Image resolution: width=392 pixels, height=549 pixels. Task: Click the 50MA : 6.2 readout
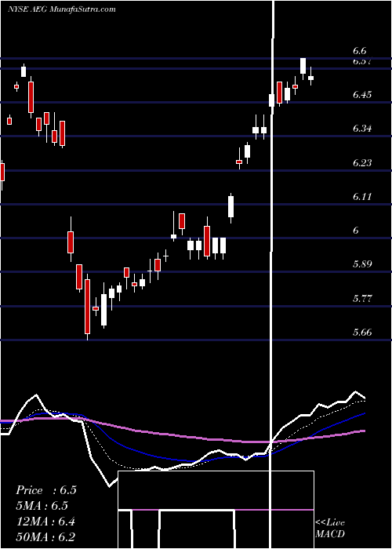tap(45, 537)
